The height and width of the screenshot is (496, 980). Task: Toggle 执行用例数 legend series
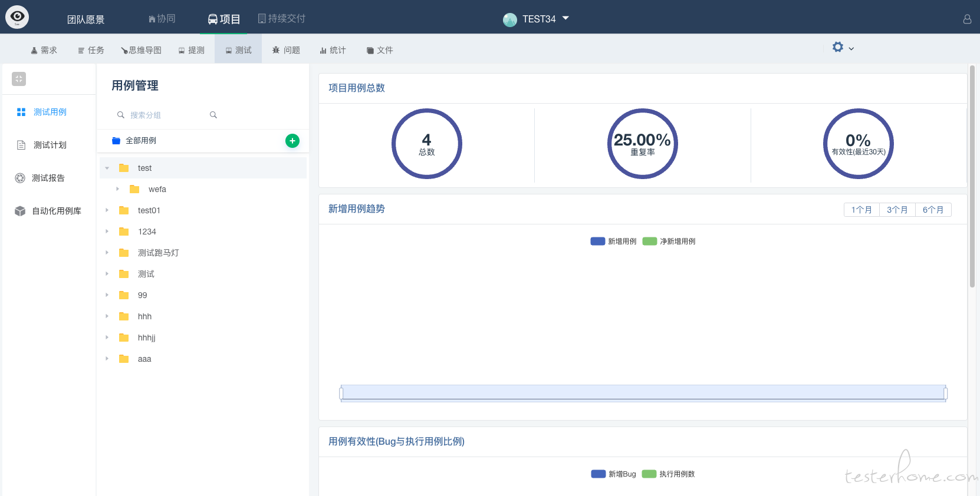coord(668,474)
